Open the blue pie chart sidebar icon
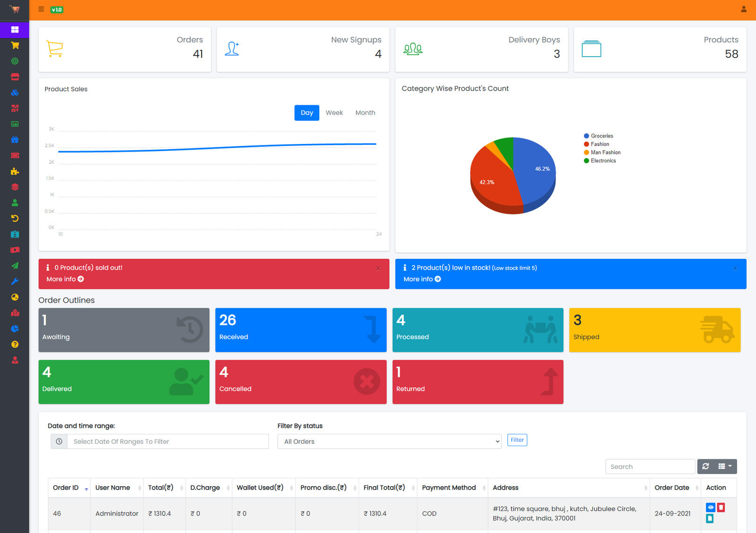756x533 pixels. coord(15,329)
